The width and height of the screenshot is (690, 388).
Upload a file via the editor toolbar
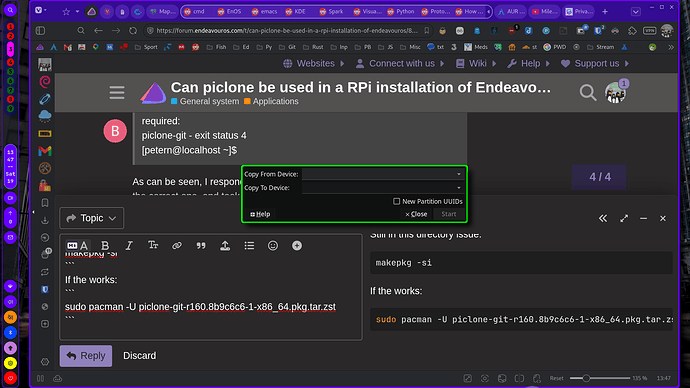click(x=225, y=245)
